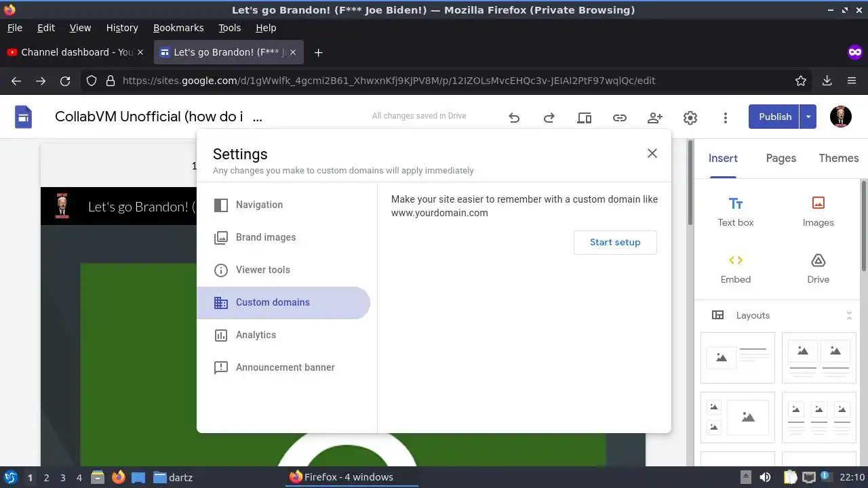This screenshot has width=868, height=488.
Task: Close the Let's go Brandon tab
Action: [294, 52]
